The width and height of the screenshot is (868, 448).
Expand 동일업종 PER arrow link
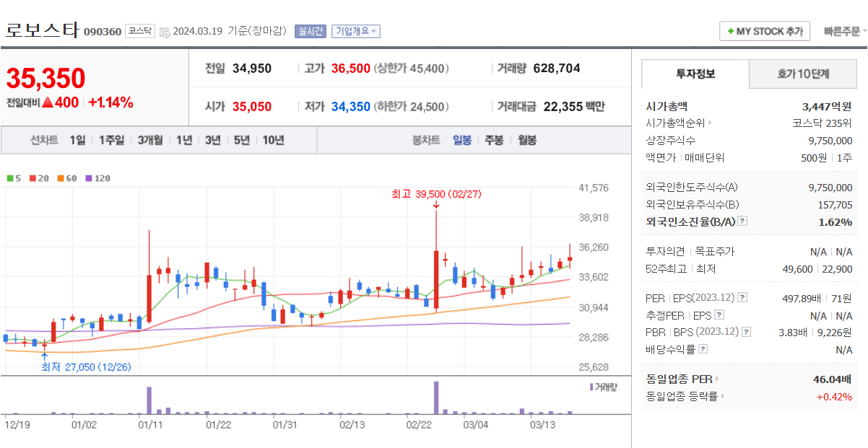[x=717, y=379]
